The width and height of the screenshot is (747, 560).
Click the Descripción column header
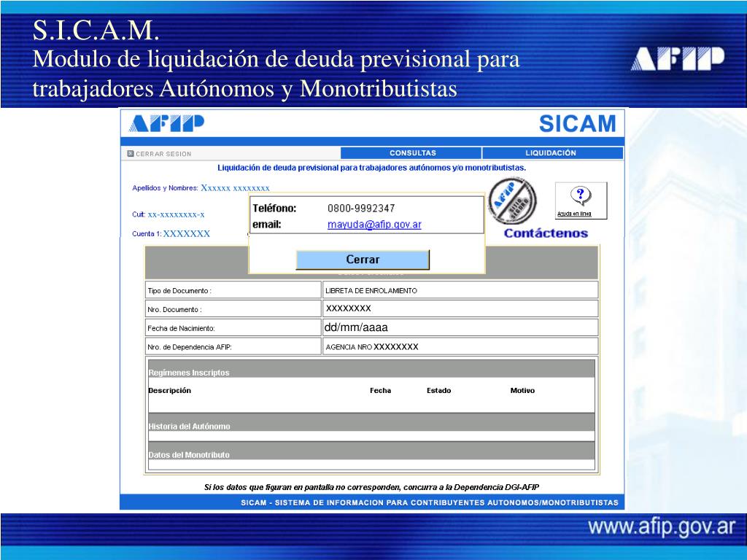tap(169, 391)
